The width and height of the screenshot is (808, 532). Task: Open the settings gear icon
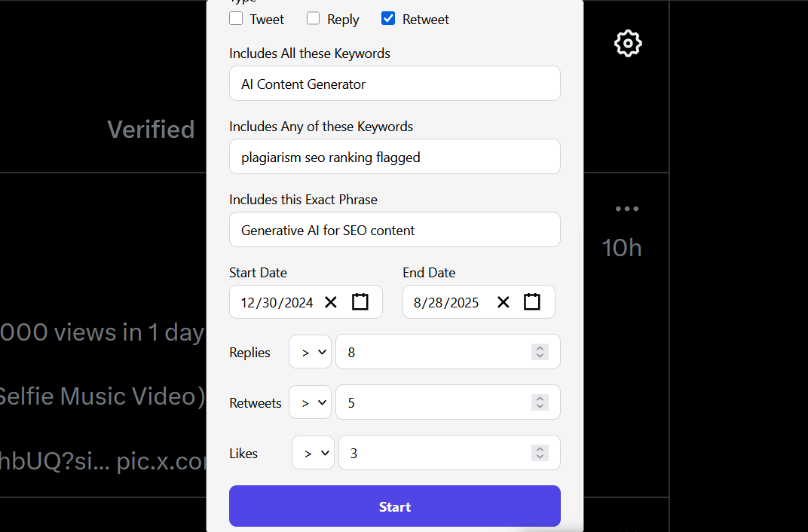(x=628, y=43)
